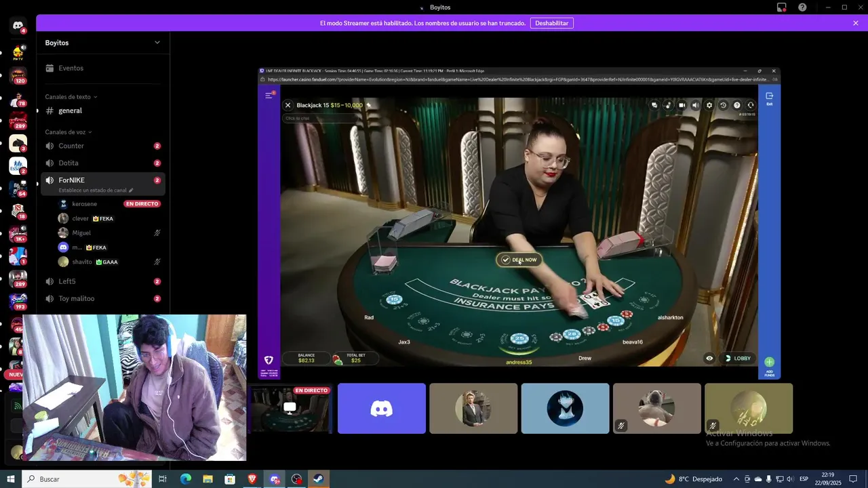Click the responsible gaming icon in blackjack toolbar
The height and width of the screenshot is (488, 868).
point(751,105)
